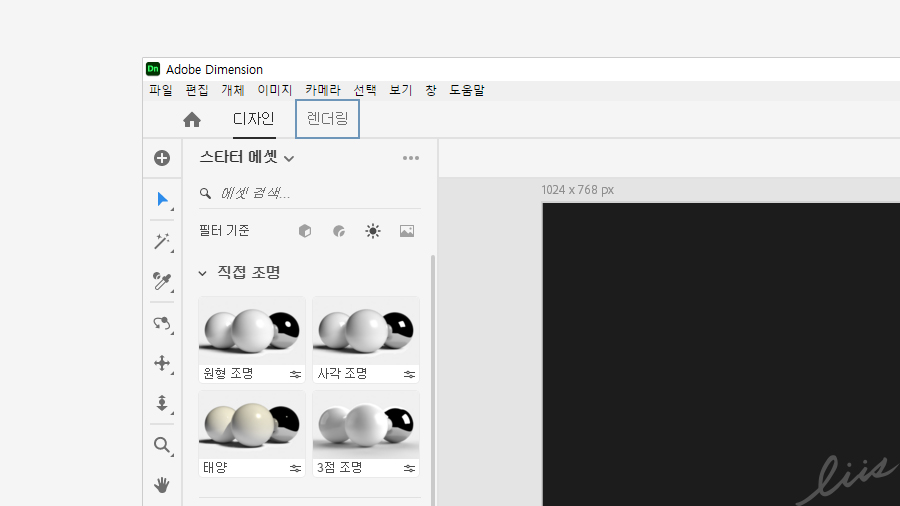The height and width of the screenshot is (506, 900).
Task: Open the 파일 menu
Action: tap(161, 90)
